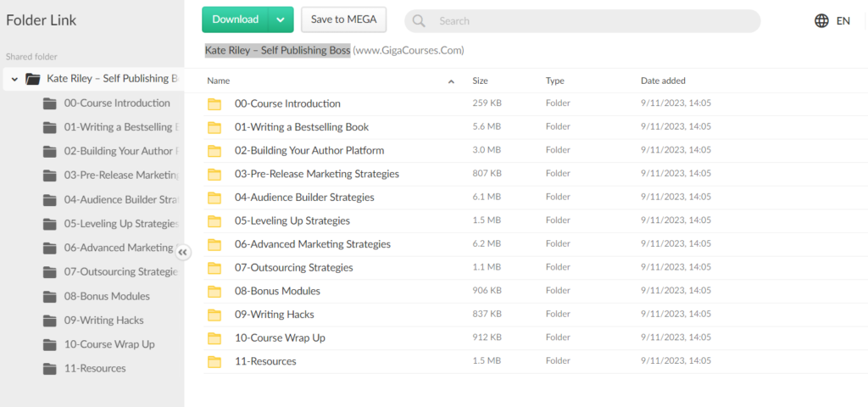868x407 pixels.
Task: Click inside the Search input field
Action: point(593,21)
